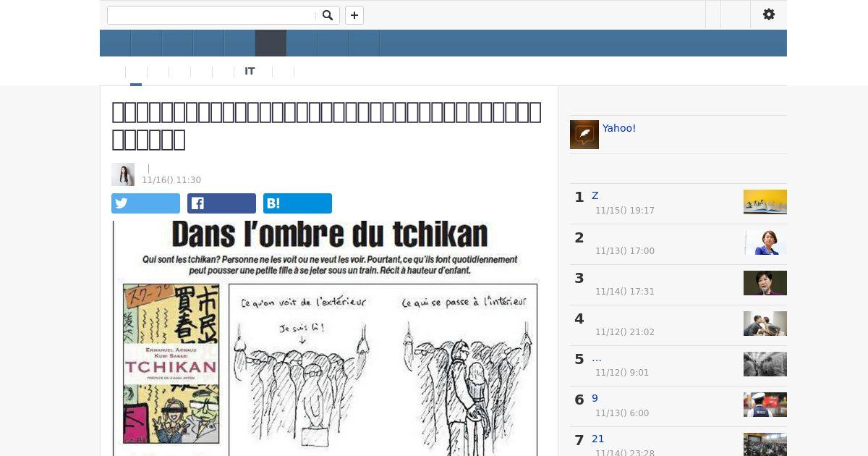Image resolution: width=868 pixels, height=456 pixels.
Task: Open the highlighted dark navigation tab
Action: point(271,43)
